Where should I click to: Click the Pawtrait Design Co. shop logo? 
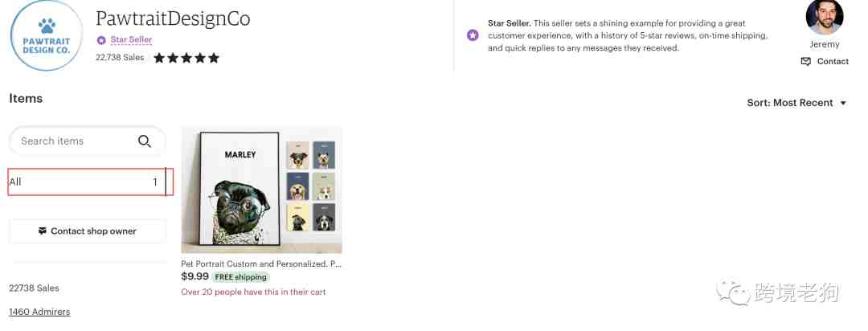[47, 35]
